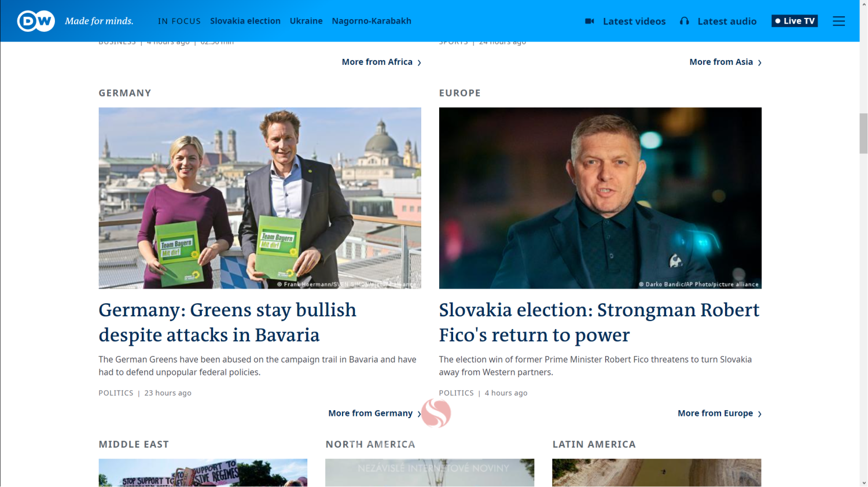The image size is (868, 487).
Task: Open Latest audio link
Action: pyautogui.click(x=727, y=21)
